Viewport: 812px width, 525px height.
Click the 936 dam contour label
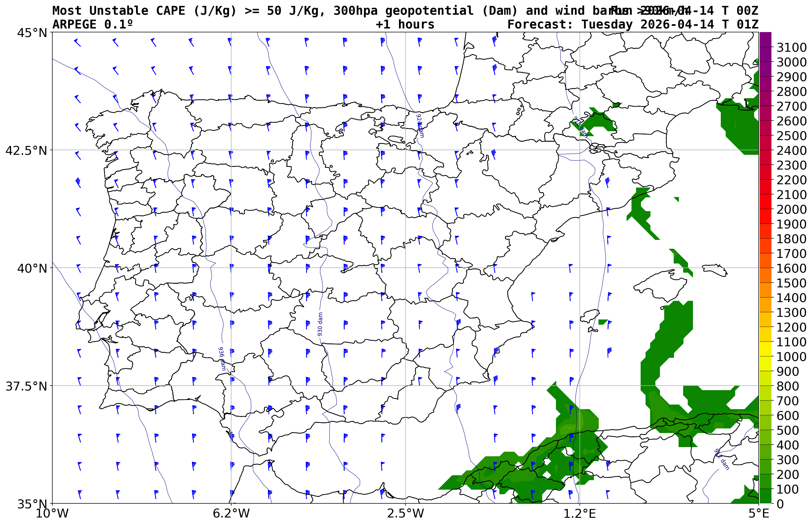(x=222, y=359)
